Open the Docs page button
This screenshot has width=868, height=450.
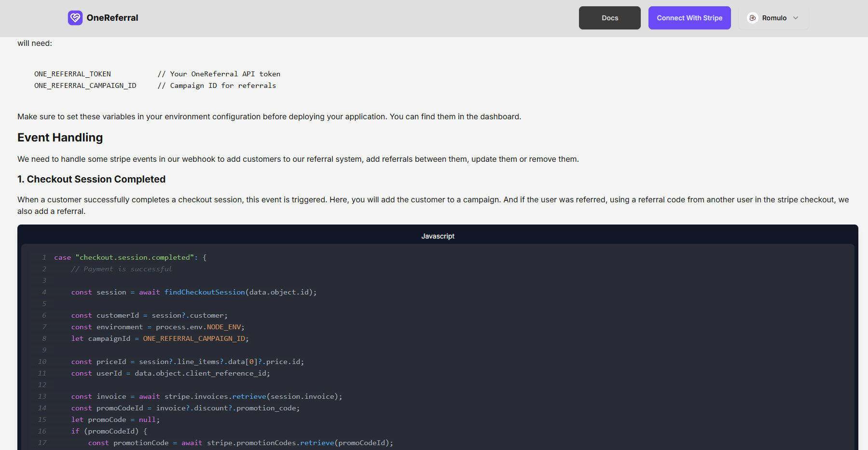pyautogui.click(x=610, y=18)
